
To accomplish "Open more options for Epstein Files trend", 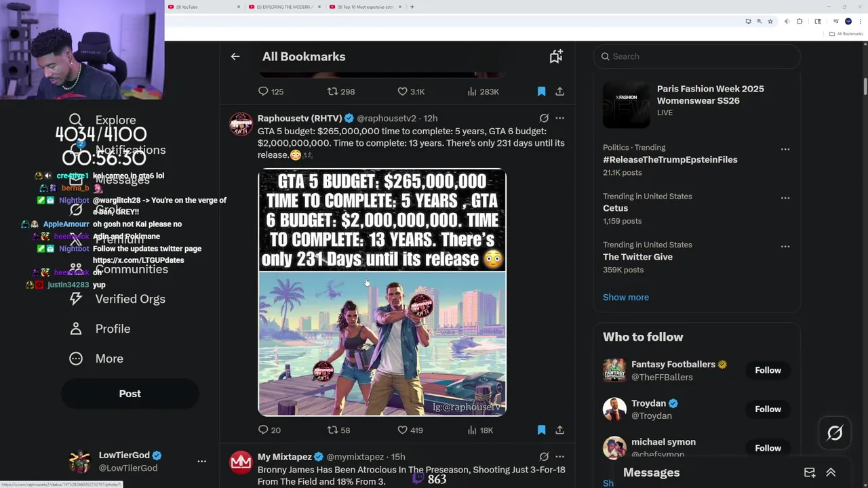I will point(785,149).
